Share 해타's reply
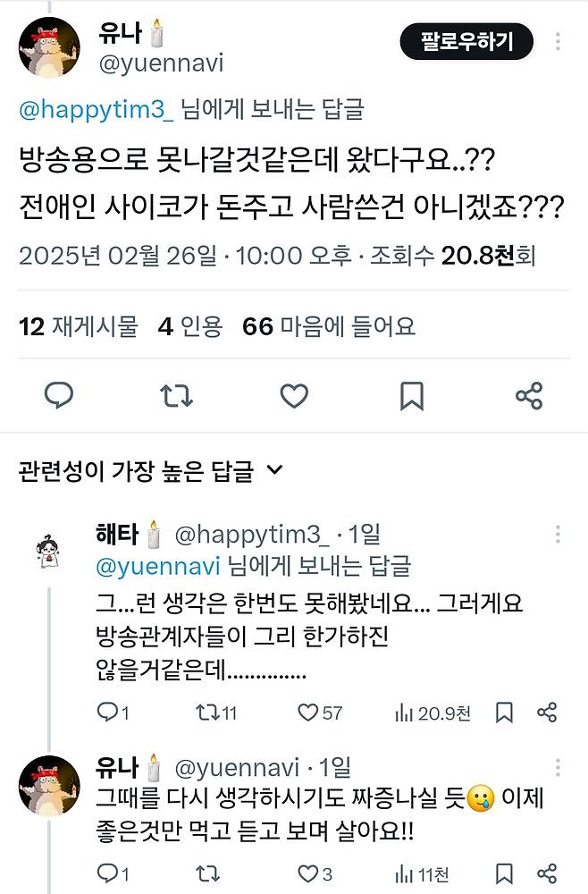This screenshot has height=894, width=588. click(x=547, y=713)
